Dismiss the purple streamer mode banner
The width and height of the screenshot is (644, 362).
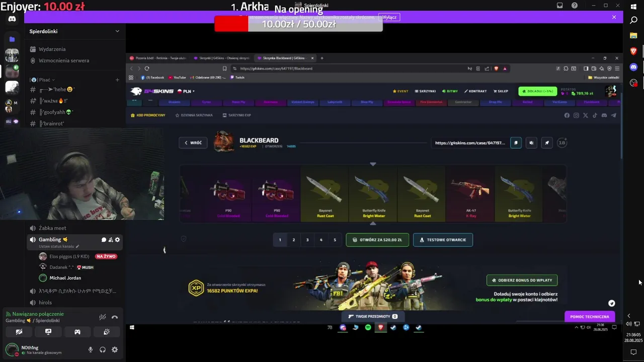pyautogui.click(x=614, y=17)
